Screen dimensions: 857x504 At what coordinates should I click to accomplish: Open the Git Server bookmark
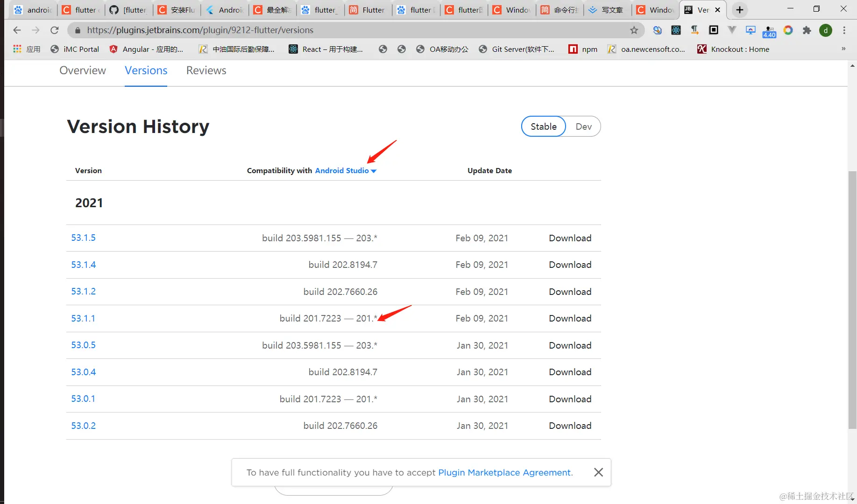point(517,49)
